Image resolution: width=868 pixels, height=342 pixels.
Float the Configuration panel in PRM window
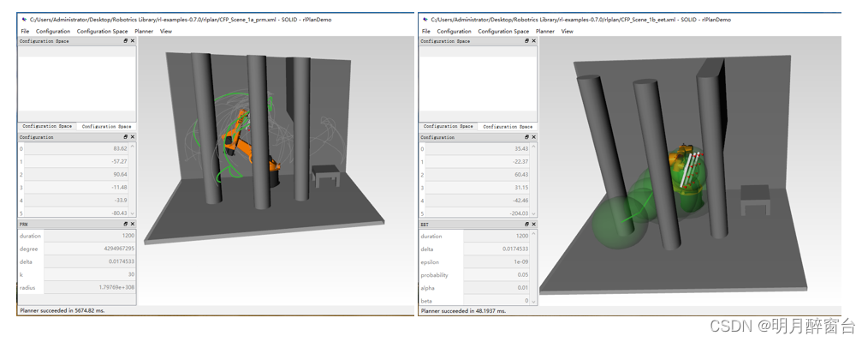click(126, 136)
